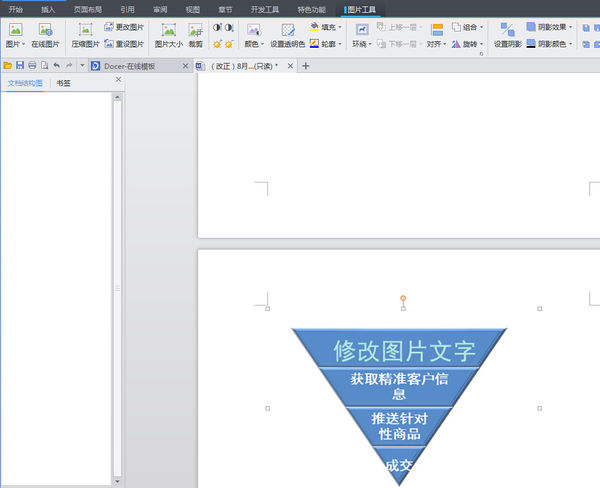600x488 pixels.
Task: Click the 获取精准客户信息 pyramid layer
Action: click(x=399, y=386)
